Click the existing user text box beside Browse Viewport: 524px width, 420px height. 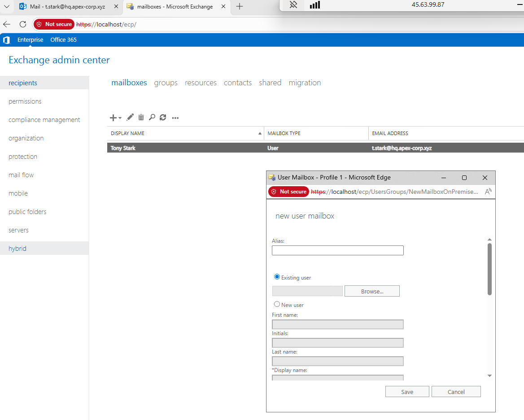(x=307, y=291)
